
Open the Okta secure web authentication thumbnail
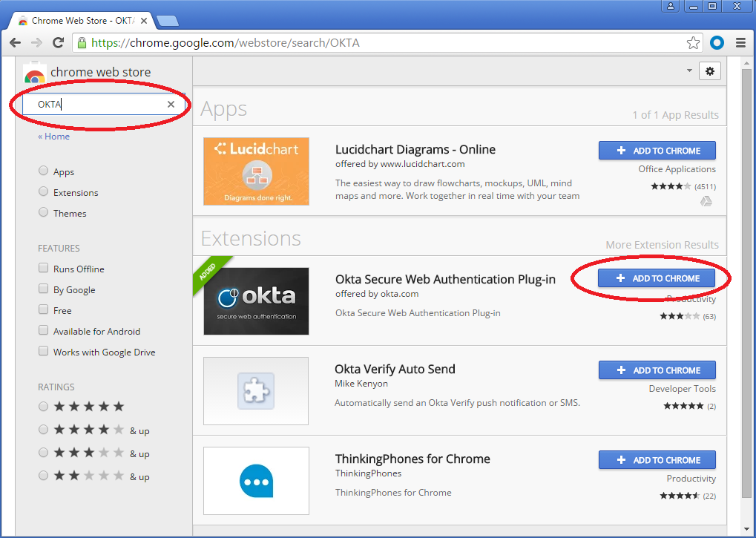256,301
